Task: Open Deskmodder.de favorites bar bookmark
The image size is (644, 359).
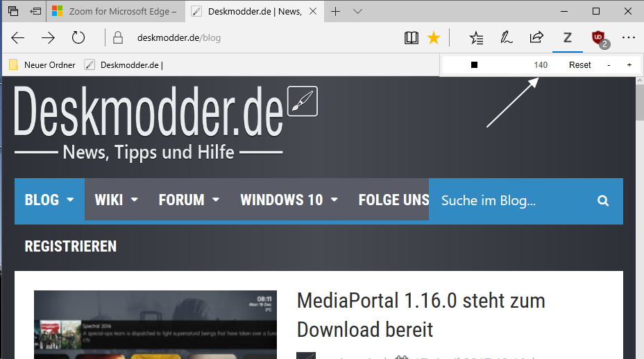Action: click(x=124, y=65)
